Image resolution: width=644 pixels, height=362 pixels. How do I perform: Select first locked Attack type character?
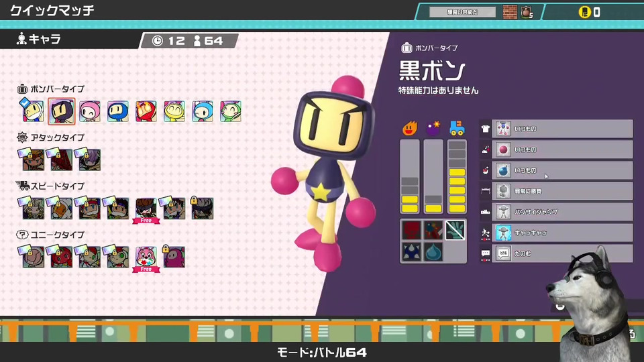pyautogui.click(x=34, y=160)
